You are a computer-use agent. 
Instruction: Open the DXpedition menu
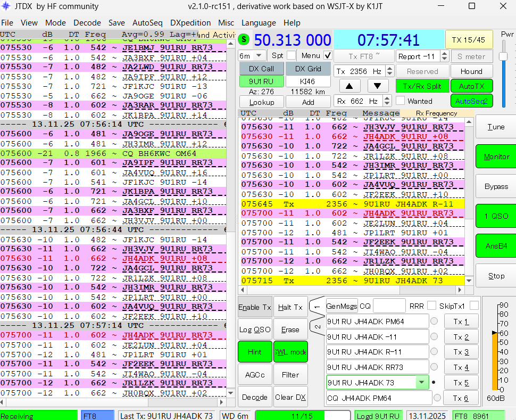tap(190, 23)
